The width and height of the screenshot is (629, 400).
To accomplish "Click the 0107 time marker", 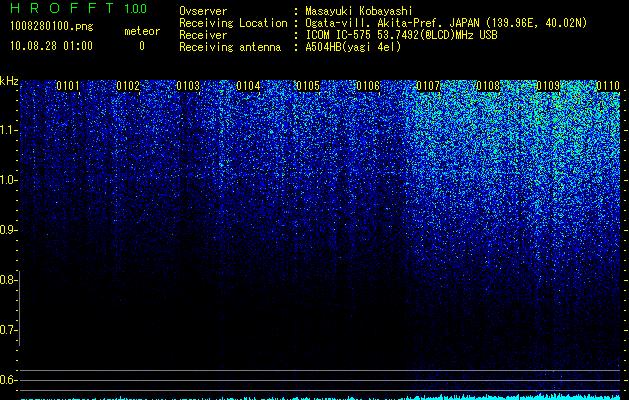I will 428,86.
